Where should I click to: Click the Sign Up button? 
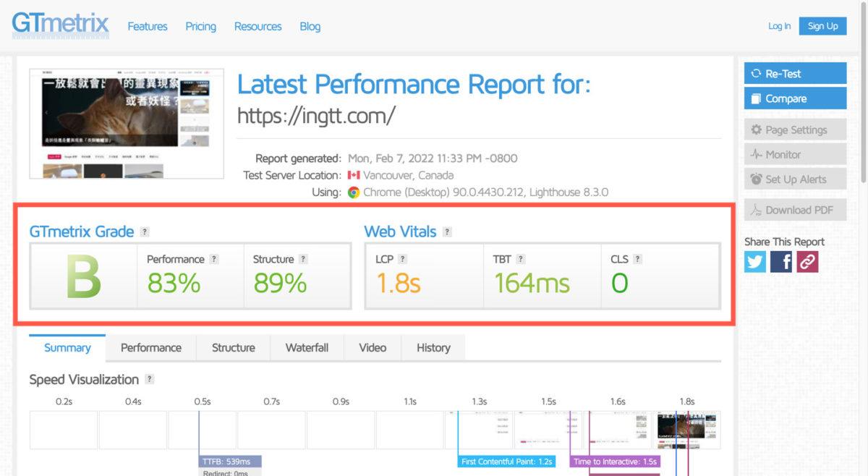[x=822, y=26]
